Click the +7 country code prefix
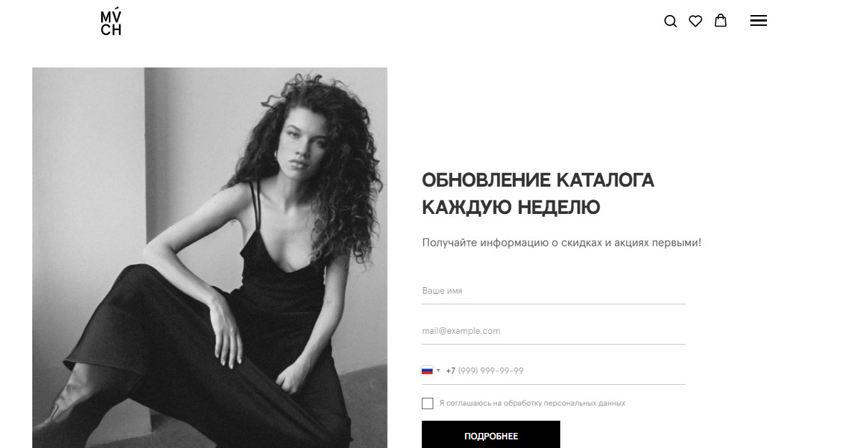 (x=450, y=371)
